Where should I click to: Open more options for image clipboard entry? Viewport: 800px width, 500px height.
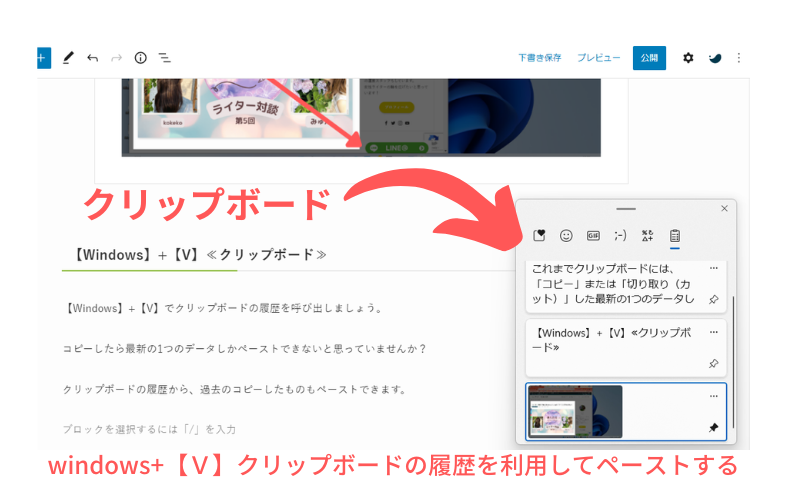(x=714, y=396)
